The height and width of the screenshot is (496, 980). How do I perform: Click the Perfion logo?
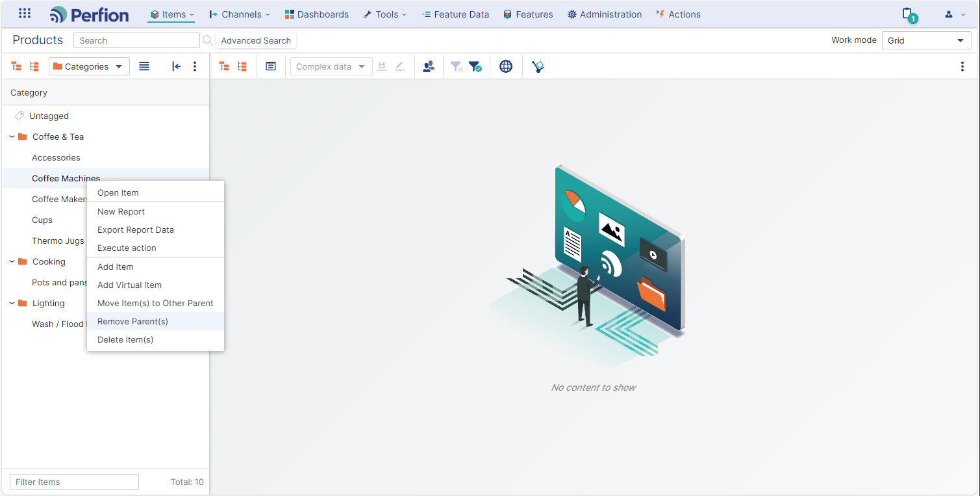click(x=89, y=14)
